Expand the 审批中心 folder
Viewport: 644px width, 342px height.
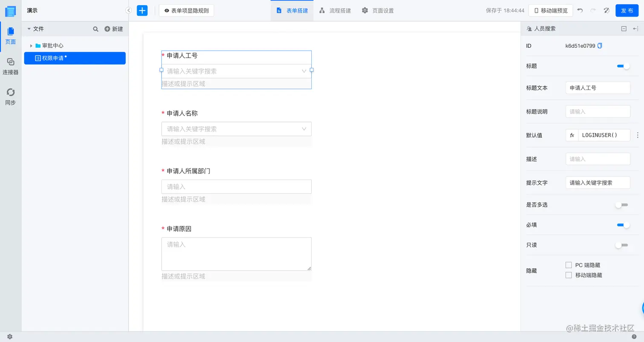(32, 46)
